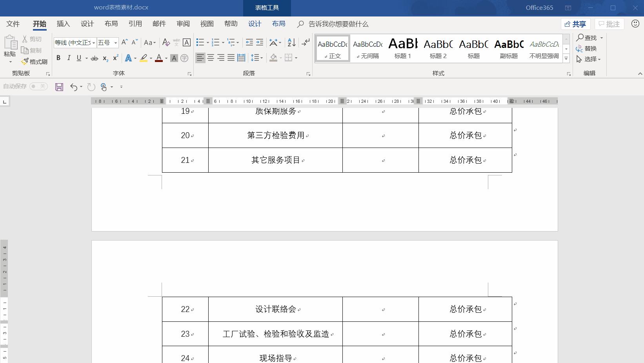Open the font size dropdown
Image resolution: width=644 pixels, height=363 pixels.
tap(115, 42)
